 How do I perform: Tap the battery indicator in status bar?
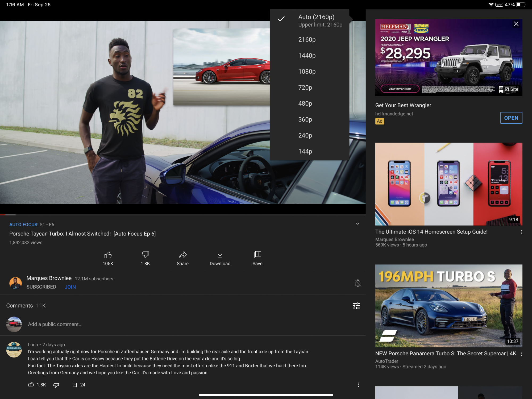coord(521,5)
